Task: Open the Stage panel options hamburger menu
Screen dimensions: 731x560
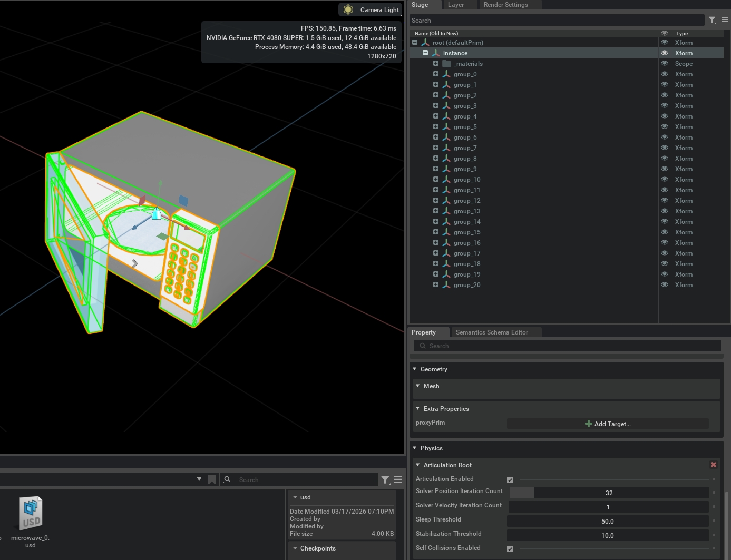Action: (x=725, y=20)
